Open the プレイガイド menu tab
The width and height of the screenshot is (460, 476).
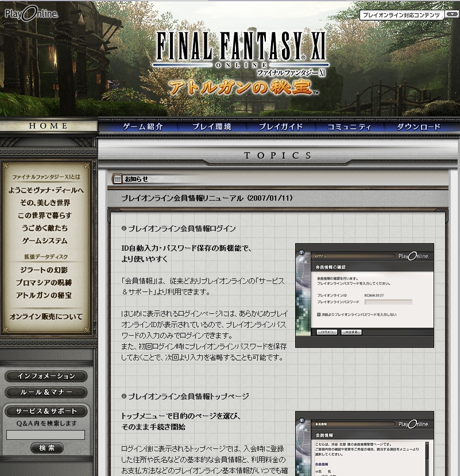281,126
